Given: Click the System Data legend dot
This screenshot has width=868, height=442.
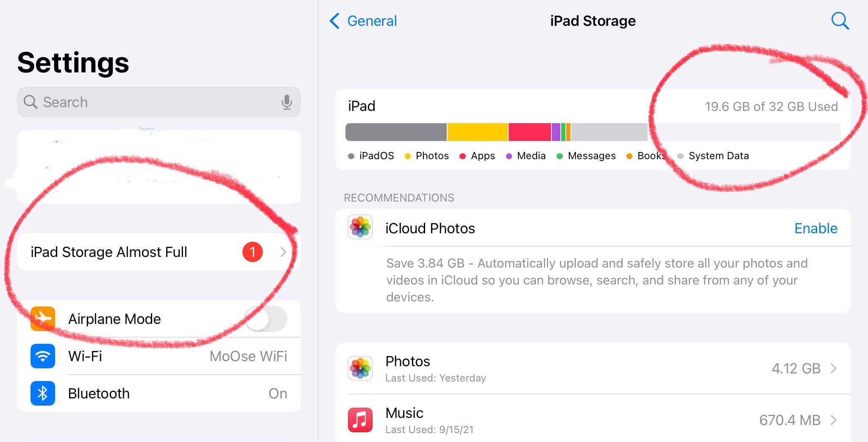Looking at the screenshot, I should coord(680,156).
